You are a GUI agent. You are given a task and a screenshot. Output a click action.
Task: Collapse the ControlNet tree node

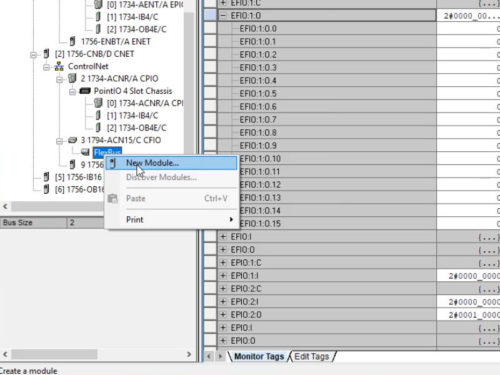(x=46, y=67)
